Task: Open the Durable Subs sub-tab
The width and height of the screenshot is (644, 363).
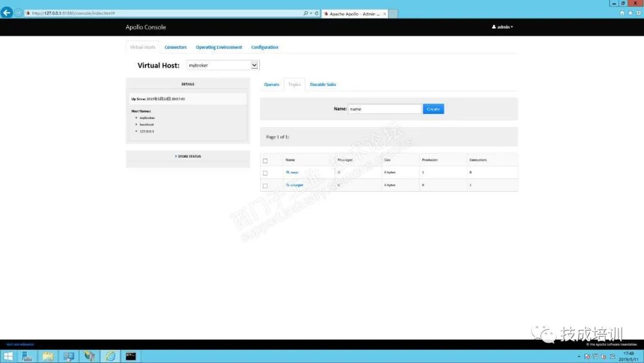Action: click(x=323, y=84)
